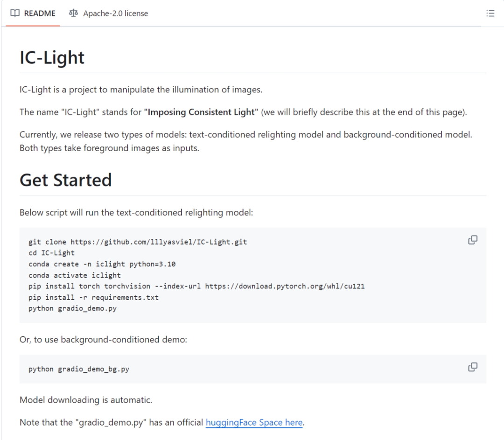Open the README outline list icon
Image resolution: width=504 pixels, height=440 pixels.
[490, 13]
